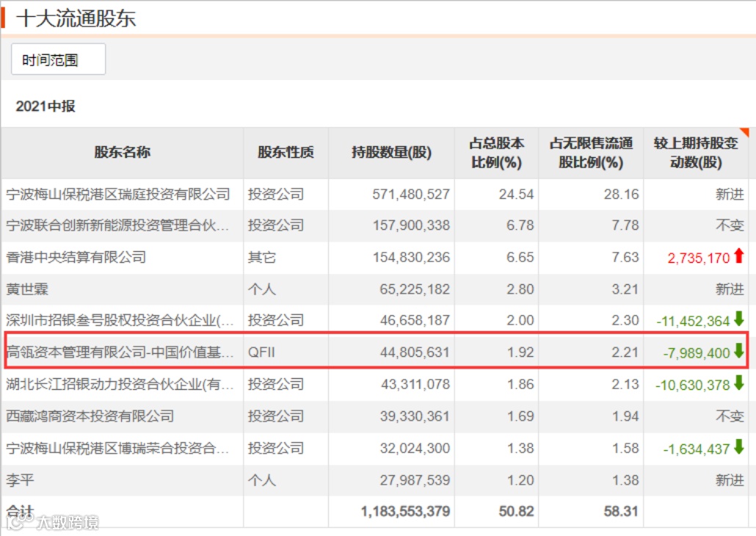Click the change value -7,989,400
756x536 pixels.
697,353
